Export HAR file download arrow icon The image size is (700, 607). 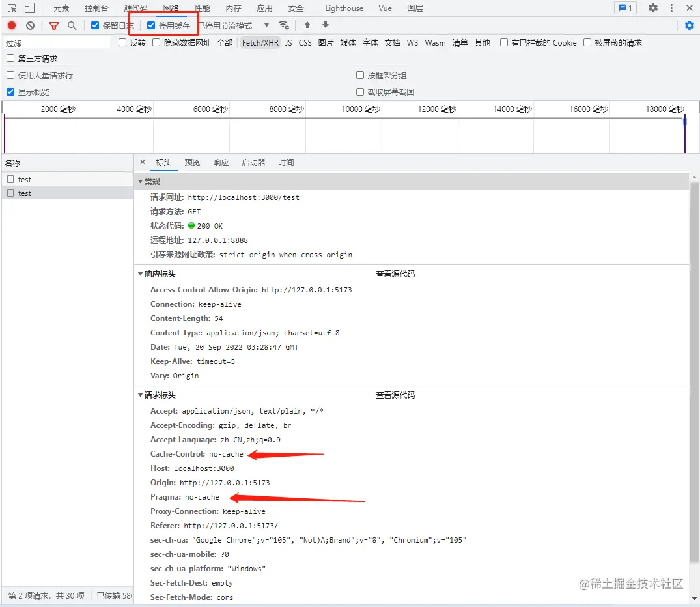pyautogui.click(x=326, y=25)
